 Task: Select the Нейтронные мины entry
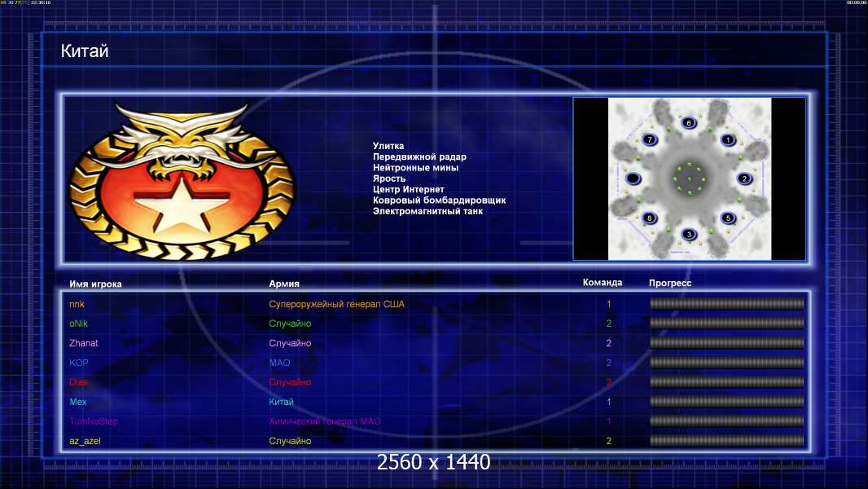pyautogui.click(x=416, y=168)
